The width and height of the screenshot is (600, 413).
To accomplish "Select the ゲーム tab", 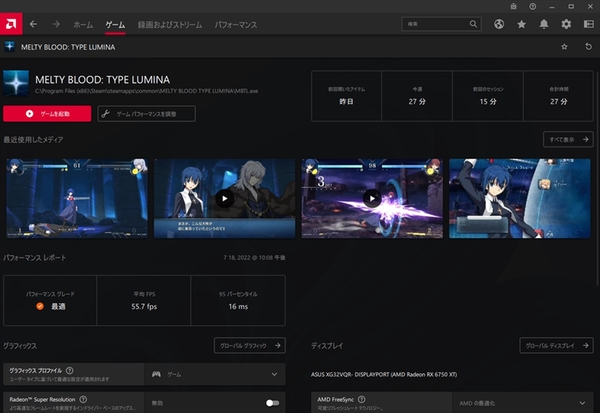I will 115,25.
